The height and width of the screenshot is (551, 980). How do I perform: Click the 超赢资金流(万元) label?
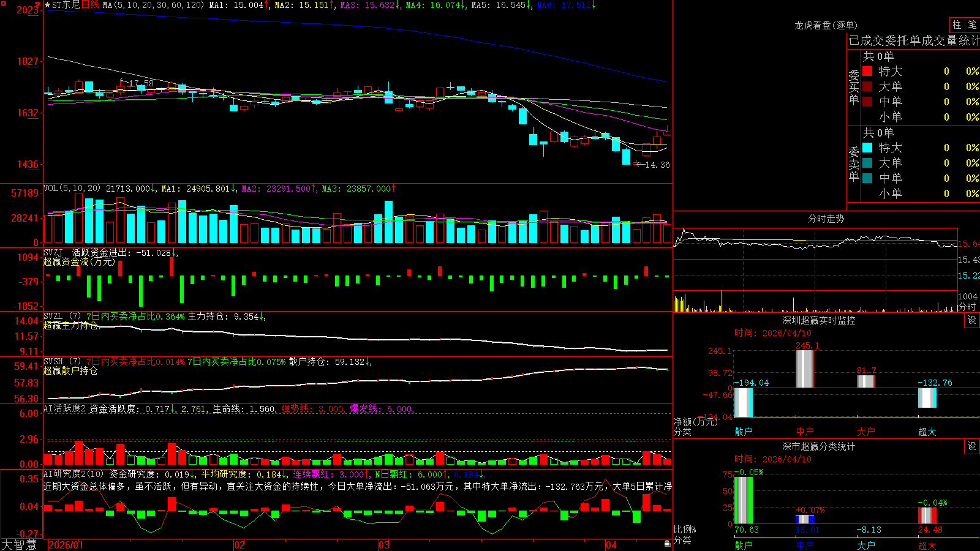[79, 262]
